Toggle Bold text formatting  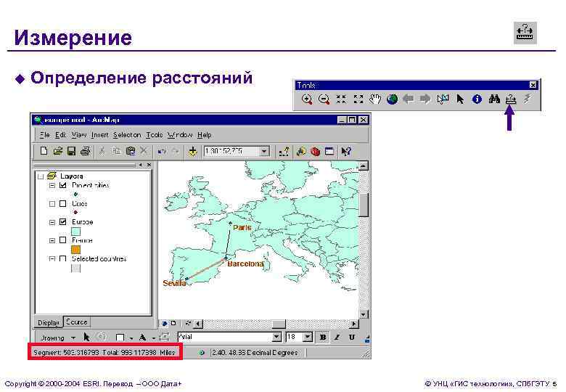click(323, 337)
